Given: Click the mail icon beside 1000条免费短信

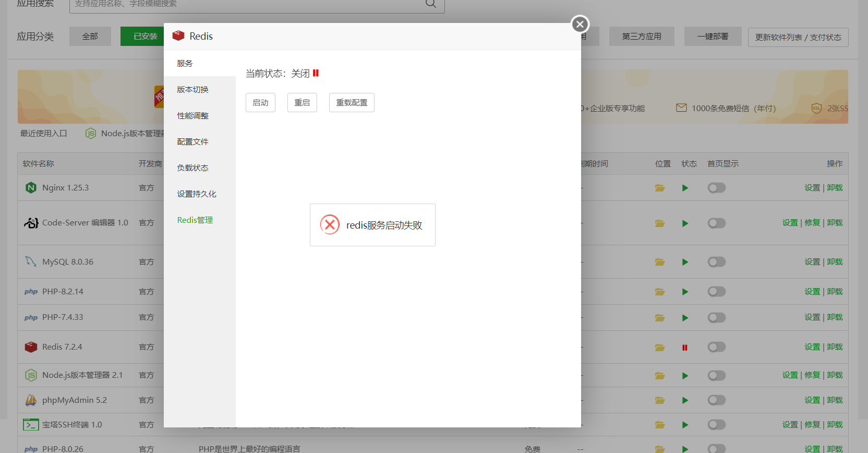Looking at the screenshot, I should [x=681, y=108].
